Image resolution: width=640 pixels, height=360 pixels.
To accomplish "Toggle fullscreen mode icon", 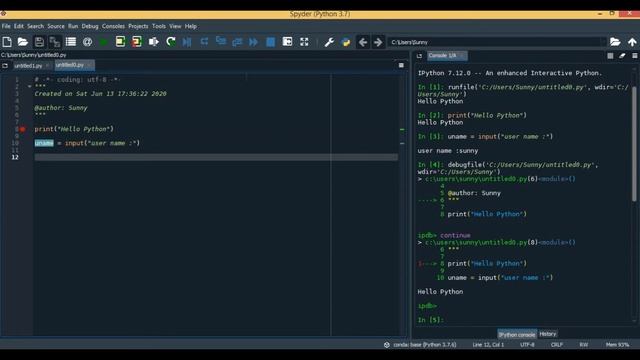I will pyautogui.click(x=304, y=42).
